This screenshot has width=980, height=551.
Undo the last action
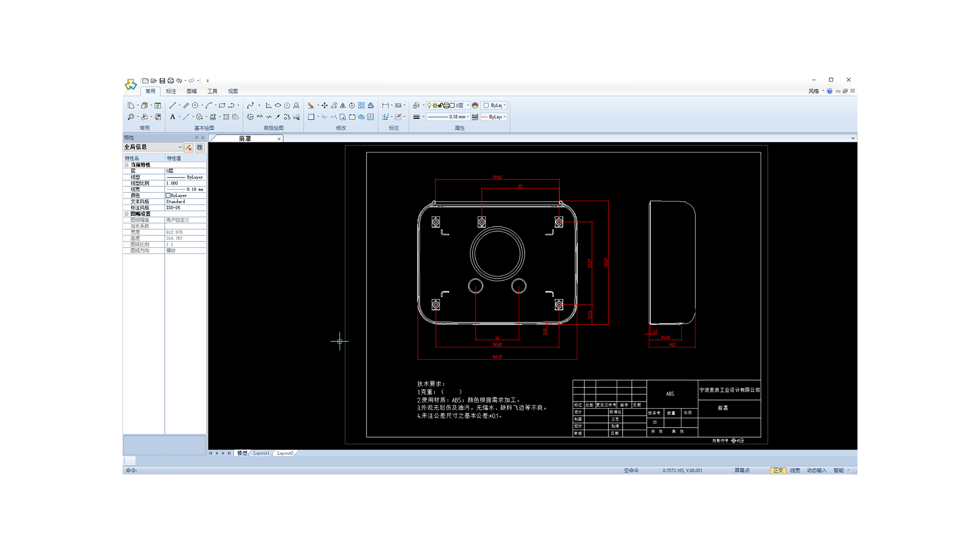pos(179,81)
